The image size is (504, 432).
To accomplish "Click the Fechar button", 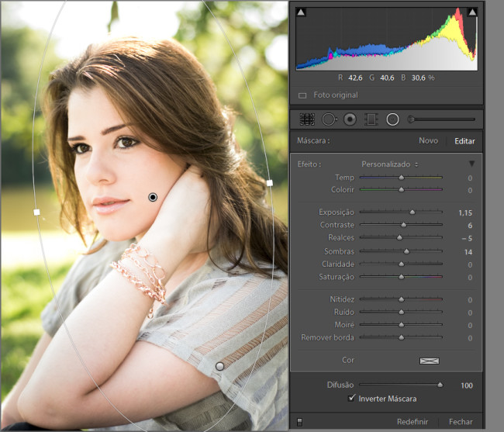I will (x=461, y=422).
